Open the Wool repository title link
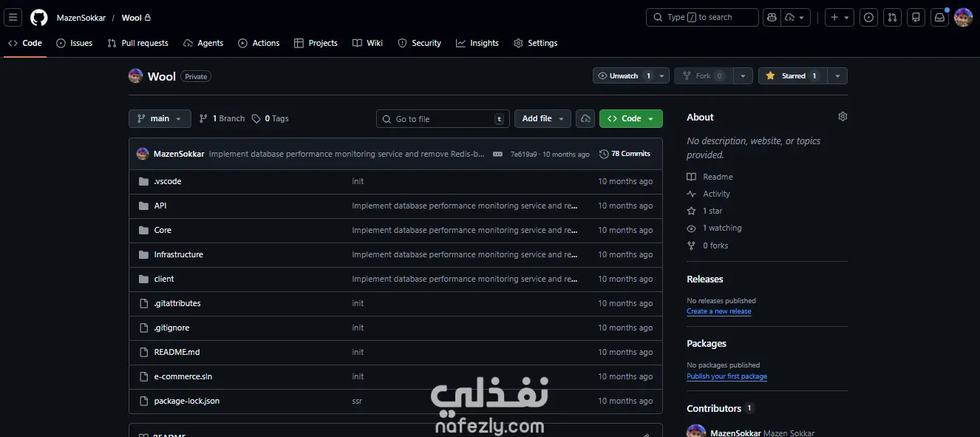Viewport: 980px width, 437px height. 162,76
